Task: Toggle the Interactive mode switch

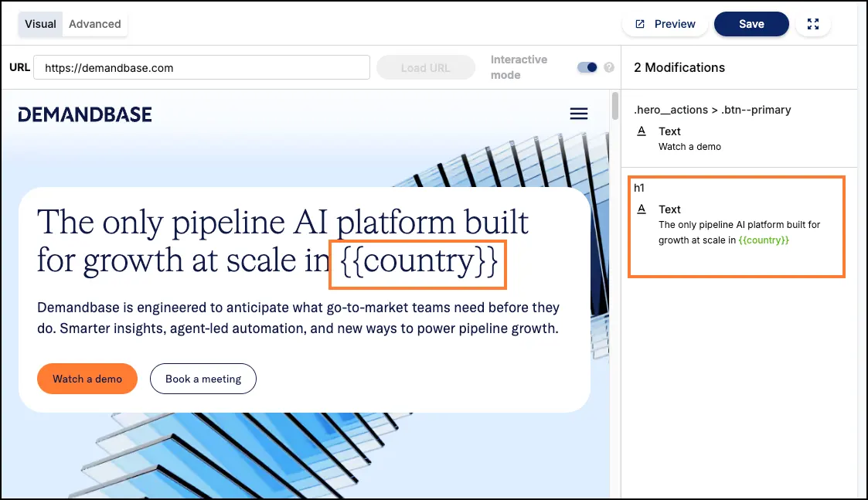Action: tap(587, 67)
